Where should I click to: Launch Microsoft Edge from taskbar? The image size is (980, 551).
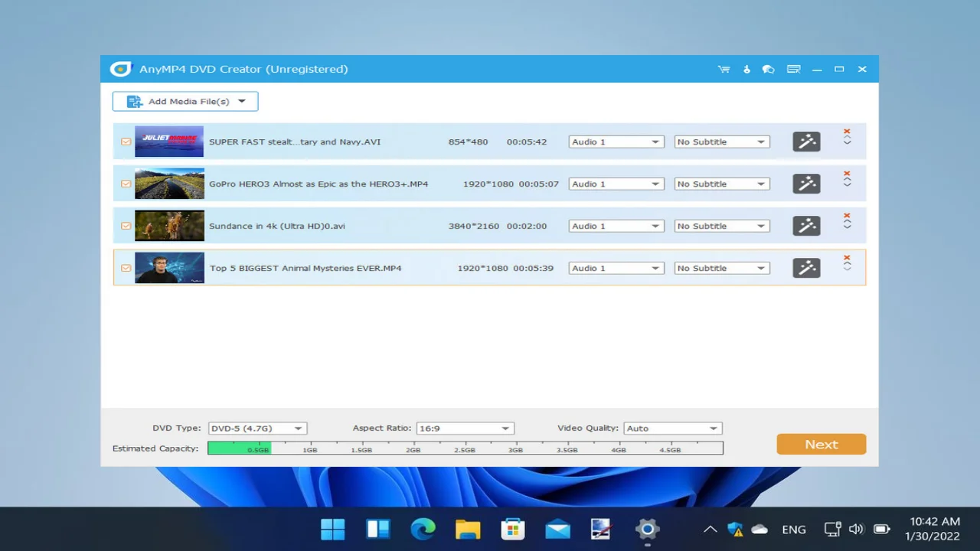coord(423,529)
